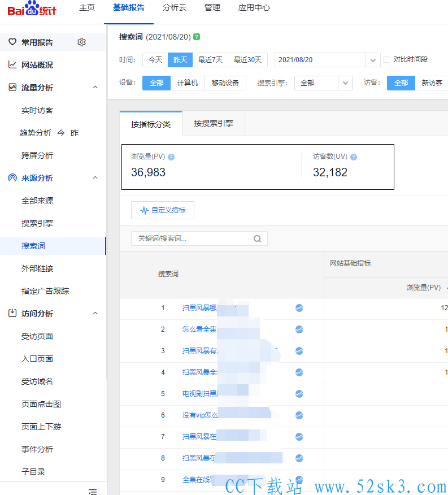The width and height of the screenshot is (448, 495).
Task: Focus the 关键词/搜索词 search field
Action: [x=199, y=238]
